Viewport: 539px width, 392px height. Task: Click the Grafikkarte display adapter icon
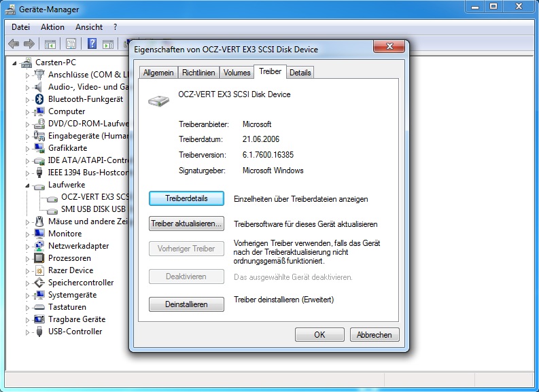pos(39,148)
